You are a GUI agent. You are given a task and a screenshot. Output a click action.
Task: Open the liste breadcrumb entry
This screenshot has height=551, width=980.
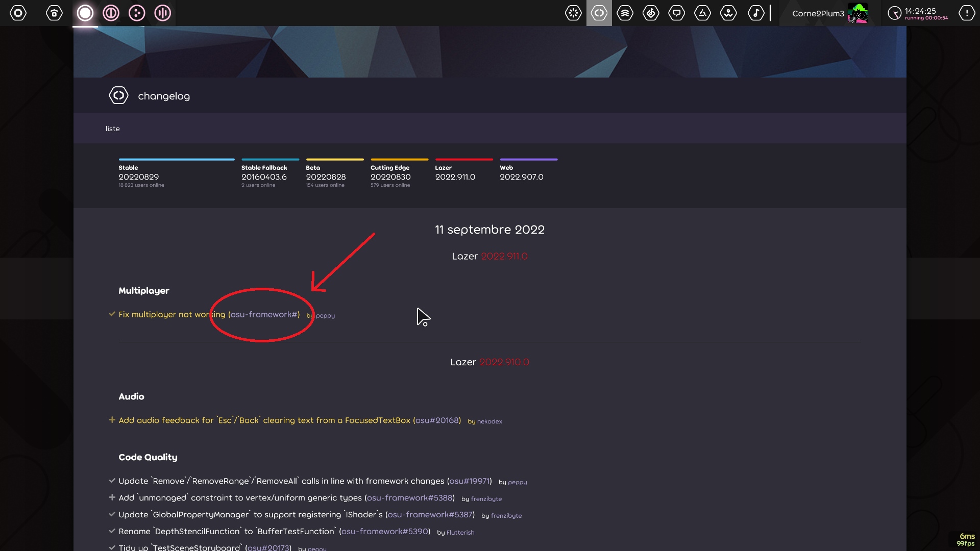[x=112, y=129]
